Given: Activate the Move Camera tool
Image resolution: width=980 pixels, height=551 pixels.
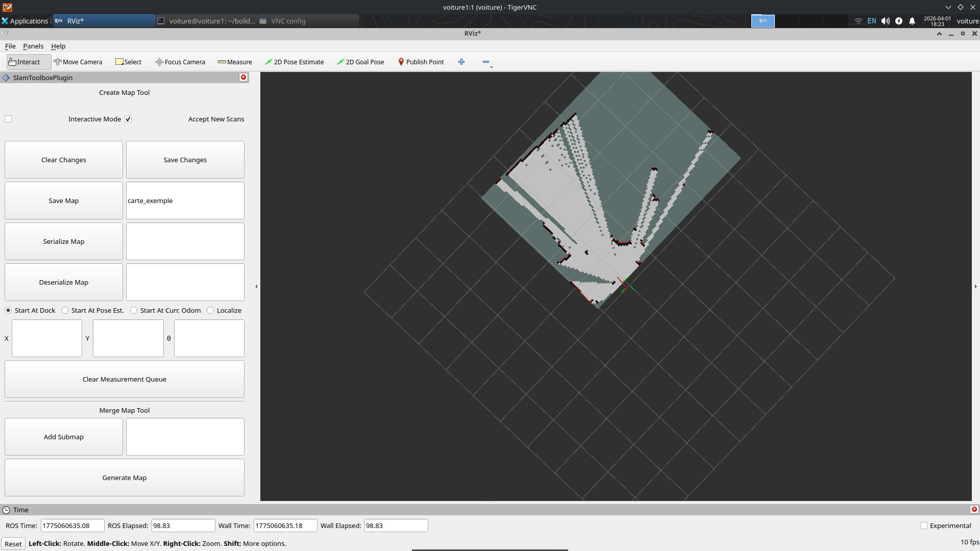Looking at the screenshot, I should (78, 62).
